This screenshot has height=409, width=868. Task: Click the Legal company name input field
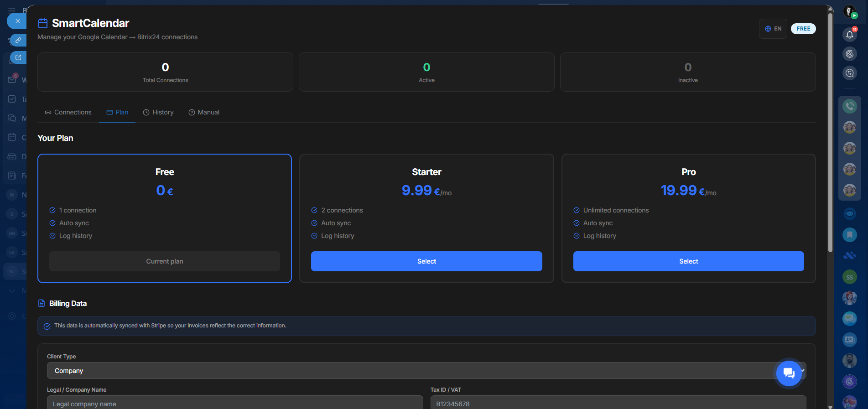pyautogui.click(x=235, y=403)
